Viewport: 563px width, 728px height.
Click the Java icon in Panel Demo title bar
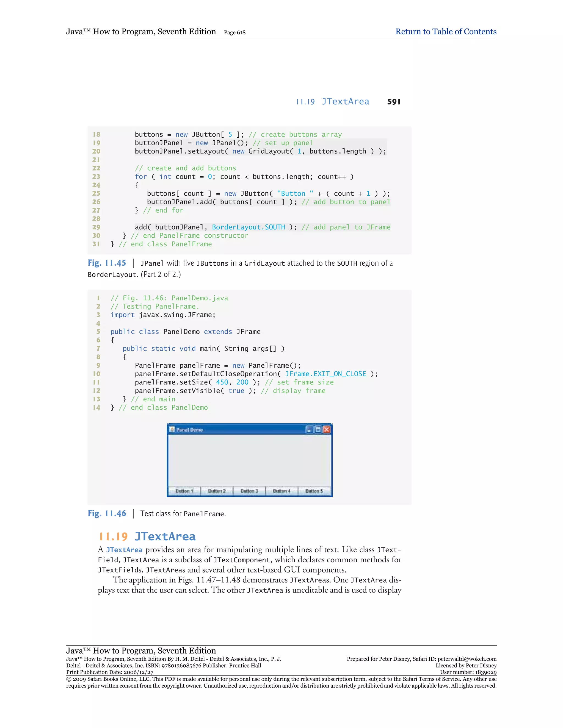(172, 429)
